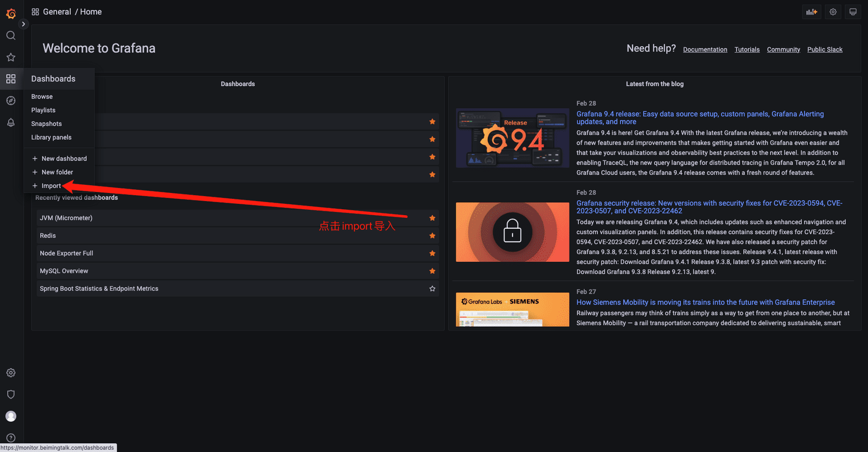Image resolution: width=868 pixels, height=452 pixels.
Task: Click Home in the breadcrumb
Action: pos(91,12)
